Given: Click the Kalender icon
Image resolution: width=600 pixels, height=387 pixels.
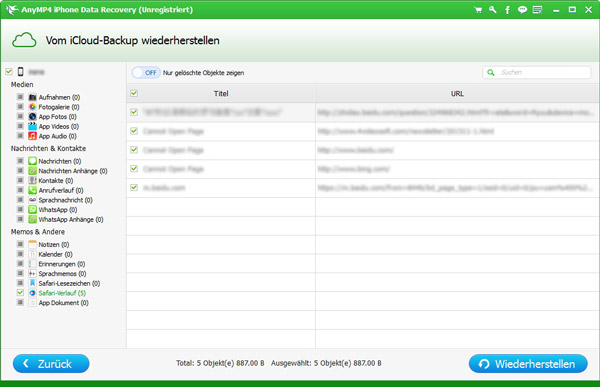Looking at the screenshot, I should [33, 254].
